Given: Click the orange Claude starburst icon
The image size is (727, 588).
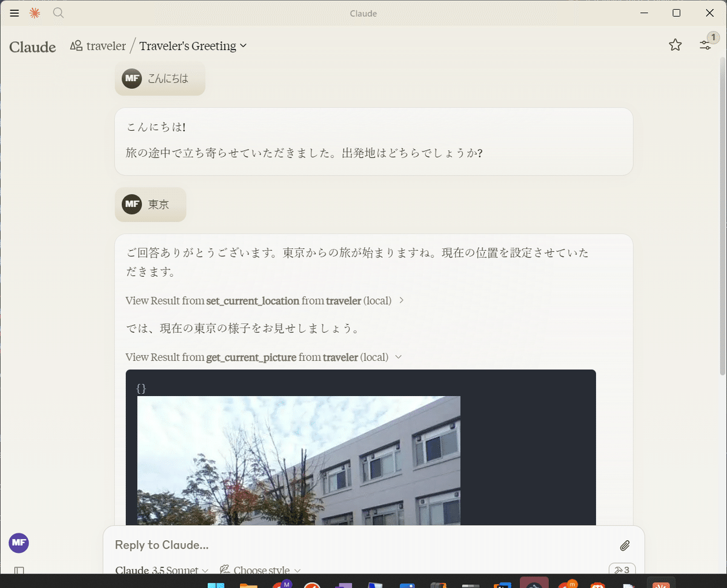Looking at the screenshot, I should [35, 13].
